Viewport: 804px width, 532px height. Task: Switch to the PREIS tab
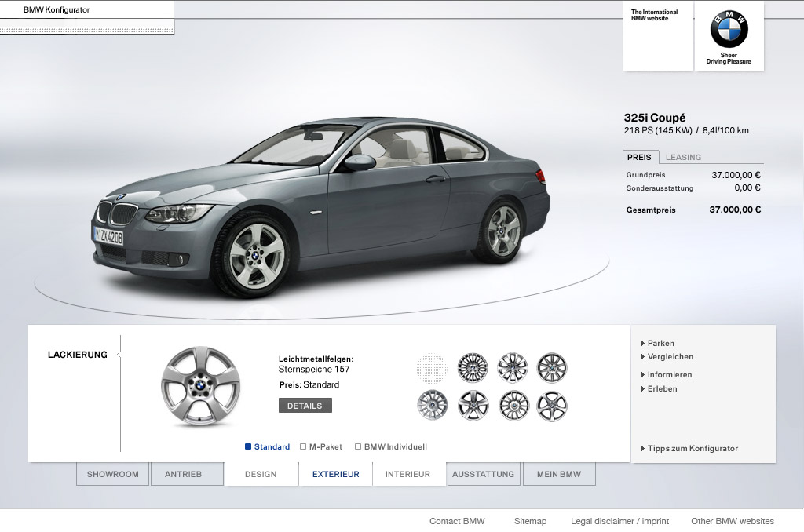639,158
